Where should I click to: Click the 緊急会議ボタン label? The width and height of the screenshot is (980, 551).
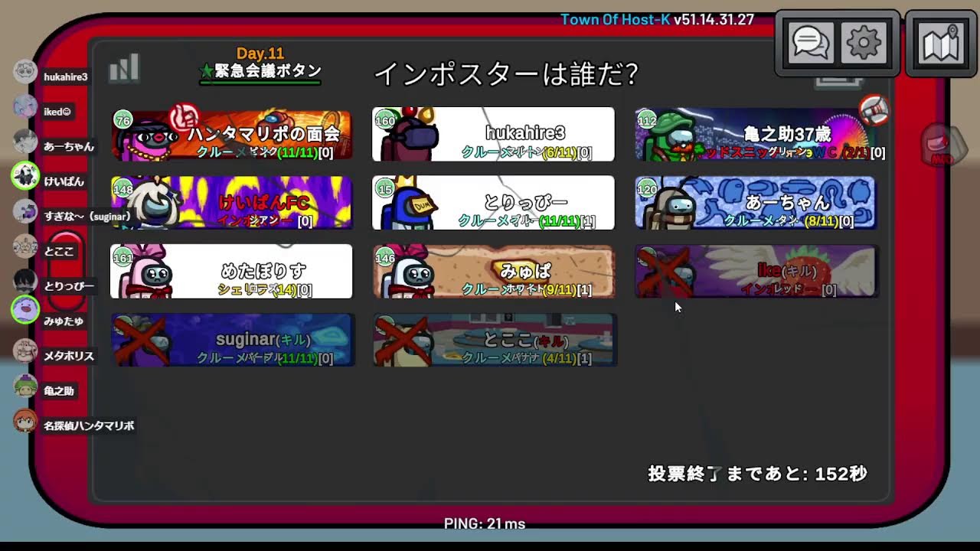tap(268, 71)
